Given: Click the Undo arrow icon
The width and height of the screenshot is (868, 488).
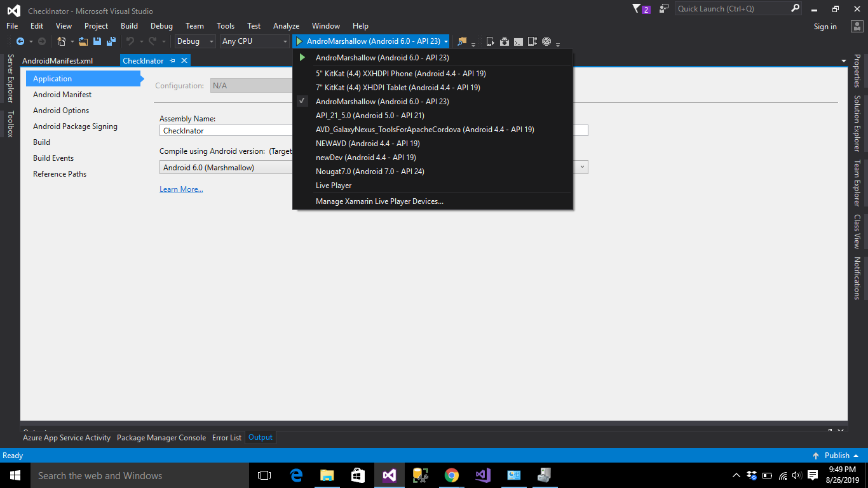Looking at the screenshot, I should pyautogui.click(x=130, y=41).
